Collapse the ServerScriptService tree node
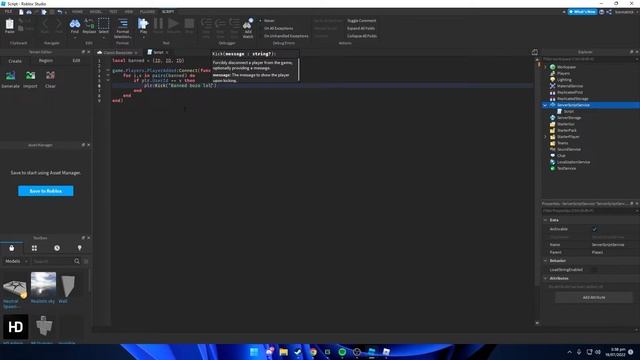Viewport: 640px width, 360px height. click(x=545, y=105)
